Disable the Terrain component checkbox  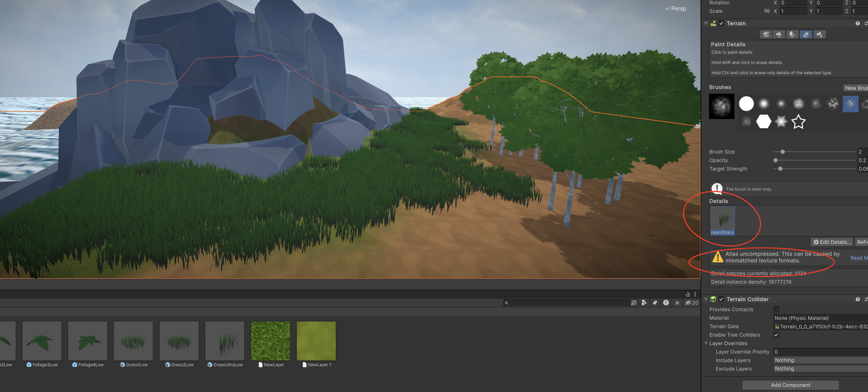coord(721,23)
